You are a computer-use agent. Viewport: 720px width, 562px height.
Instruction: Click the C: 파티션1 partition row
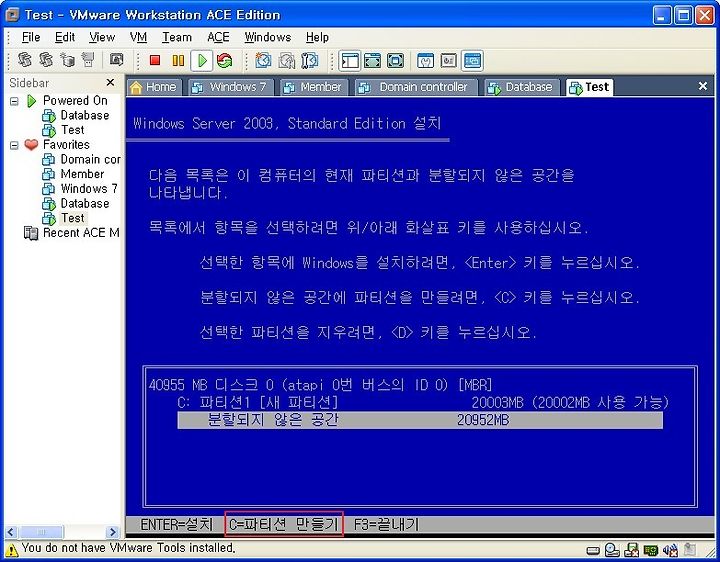(422, 403)
